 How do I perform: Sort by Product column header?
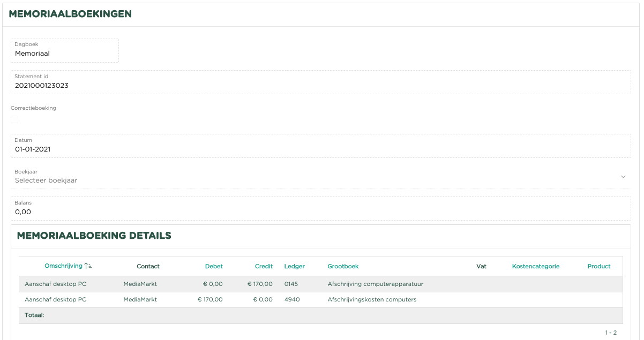pyautogui.click(x=598, y=267)
